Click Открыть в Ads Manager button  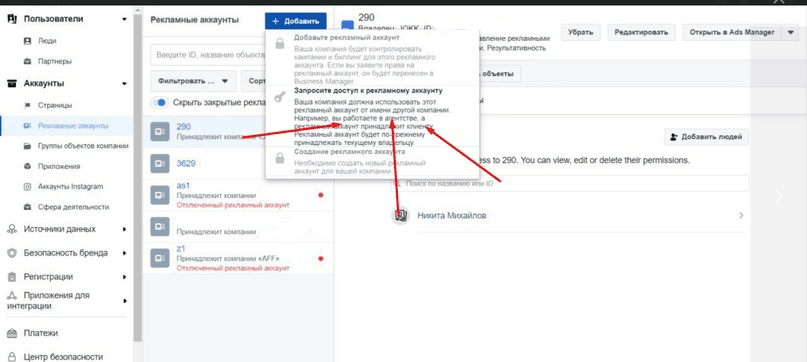pos(733,32)
